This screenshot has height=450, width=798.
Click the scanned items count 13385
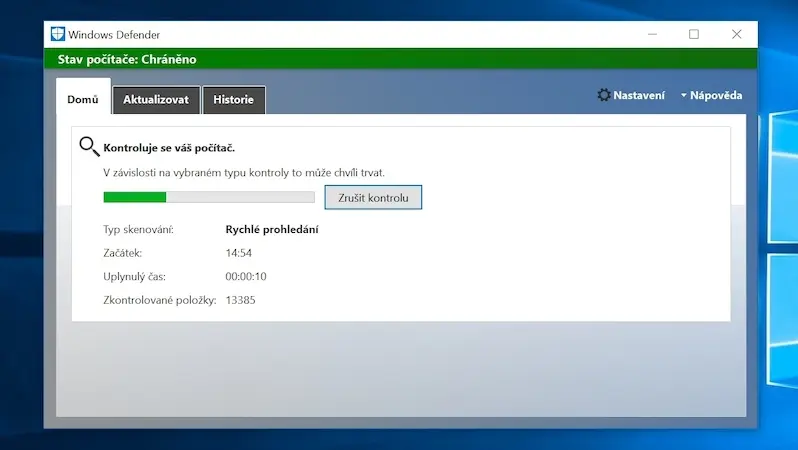(x=240, y=300)
